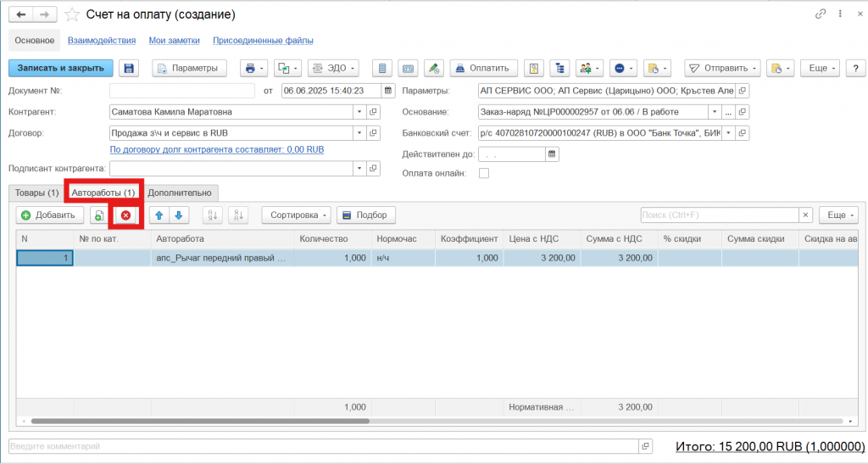
Task: Expand the Контрагент dropdown list
Action: 359,111
